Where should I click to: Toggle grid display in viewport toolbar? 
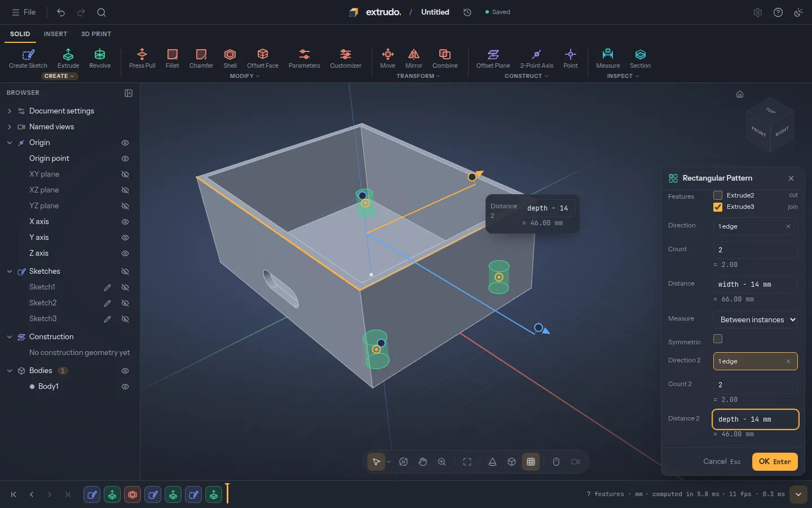point(531,462)
